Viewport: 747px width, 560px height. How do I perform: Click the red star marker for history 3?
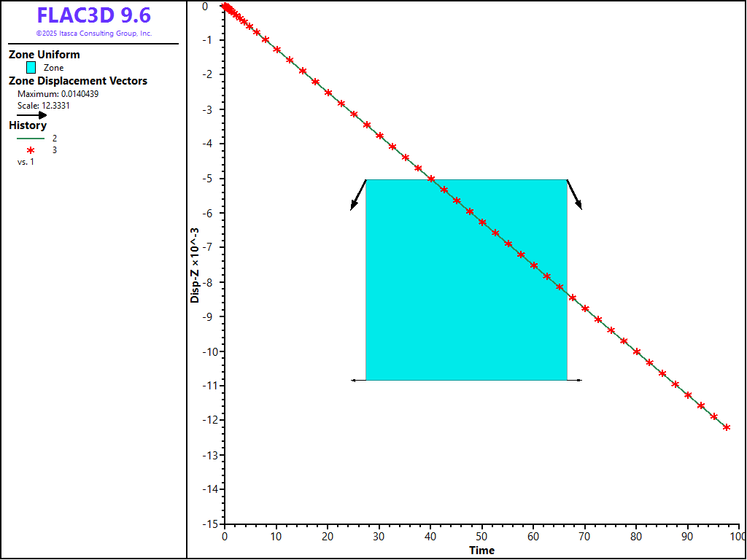[x=31, y=149]
